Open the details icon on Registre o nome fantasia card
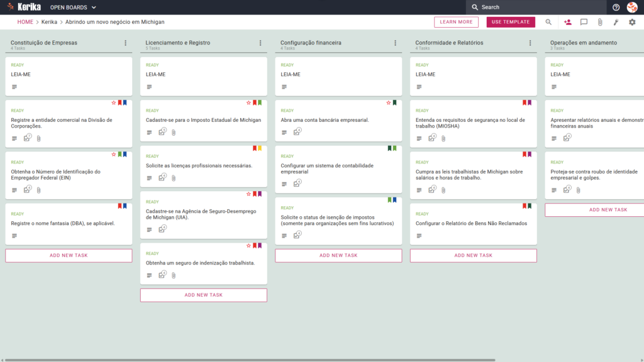The image size is (644, 362). 14,236
